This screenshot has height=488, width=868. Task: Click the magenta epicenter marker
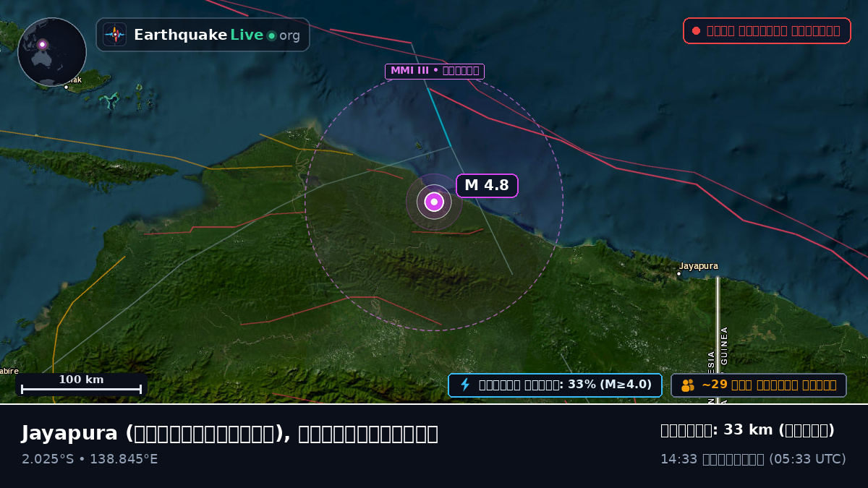(434, 202)
